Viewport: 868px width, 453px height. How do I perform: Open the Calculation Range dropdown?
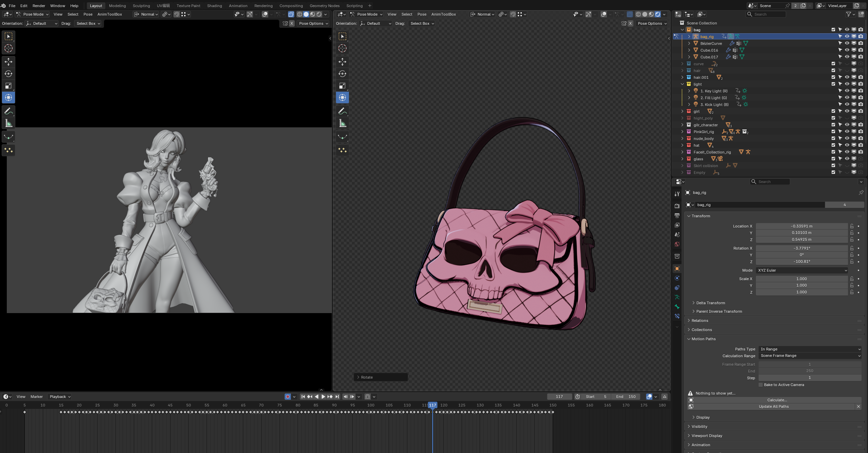tap(810, 356)
